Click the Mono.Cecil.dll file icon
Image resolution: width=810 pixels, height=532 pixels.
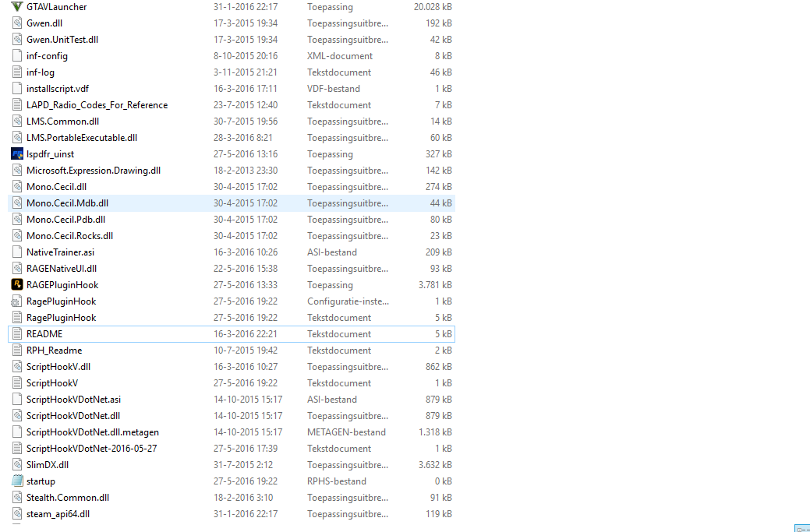coord(17,187)
